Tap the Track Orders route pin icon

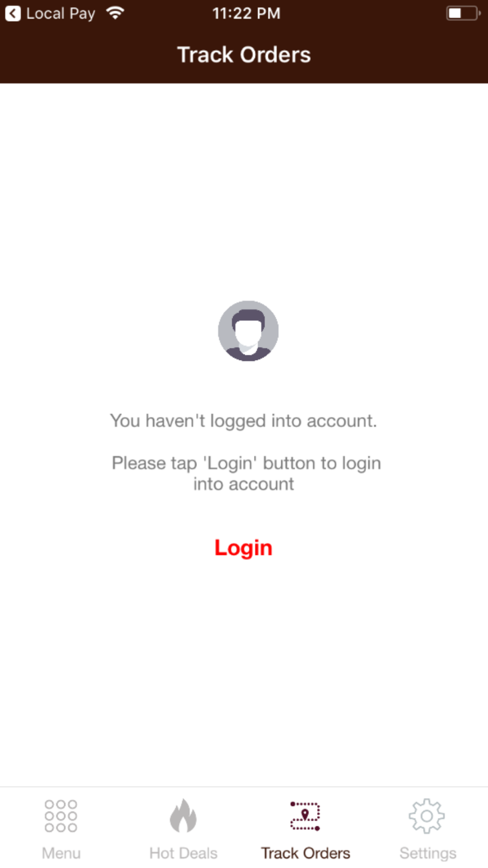click(x=305, y=816)
